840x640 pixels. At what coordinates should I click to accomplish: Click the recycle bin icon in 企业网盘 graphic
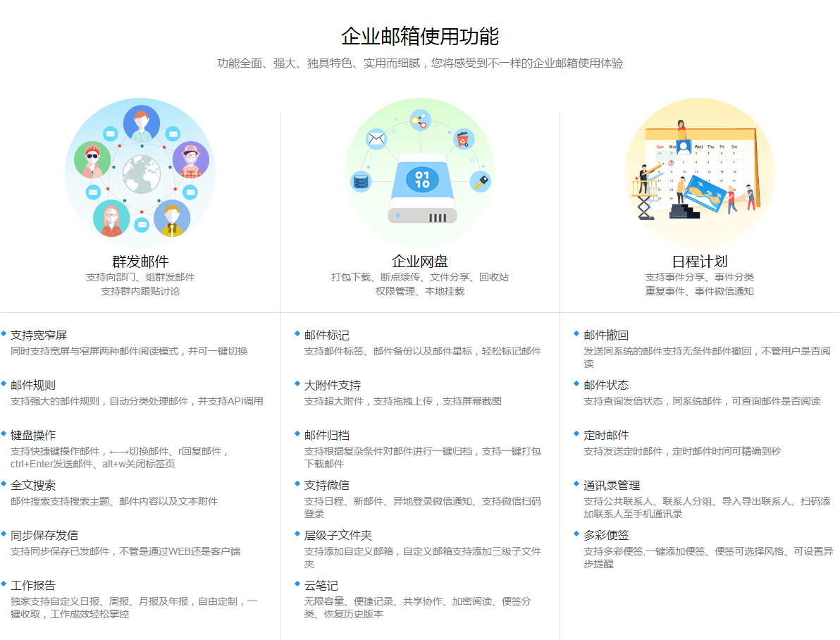(x=464, y=140)
